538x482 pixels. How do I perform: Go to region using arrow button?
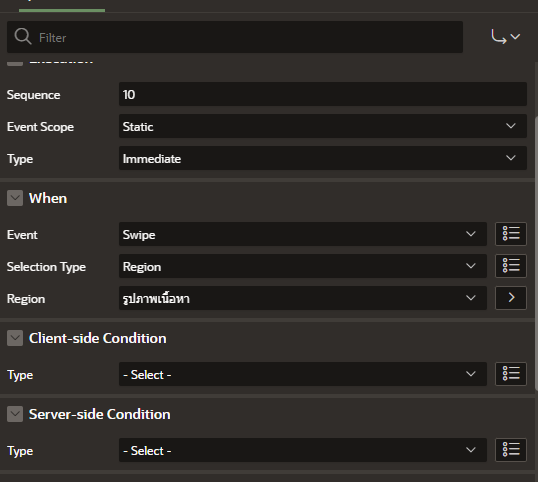511,298
